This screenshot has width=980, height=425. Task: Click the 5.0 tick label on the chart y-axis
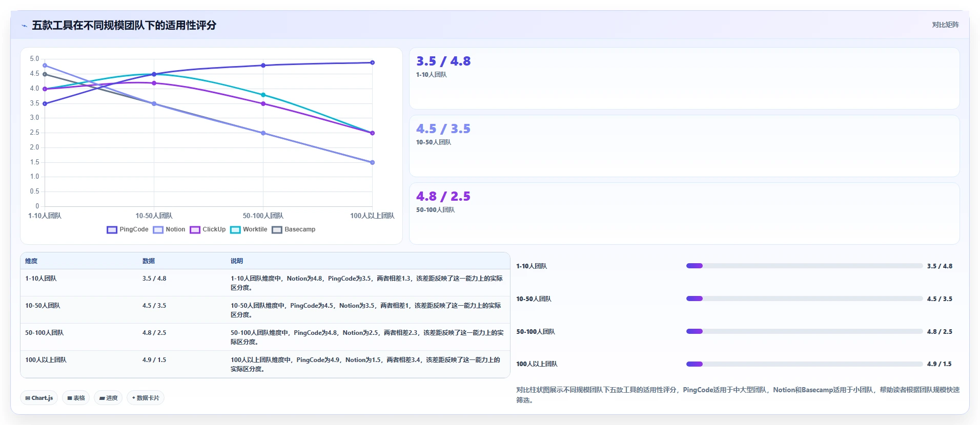[34, 59]
